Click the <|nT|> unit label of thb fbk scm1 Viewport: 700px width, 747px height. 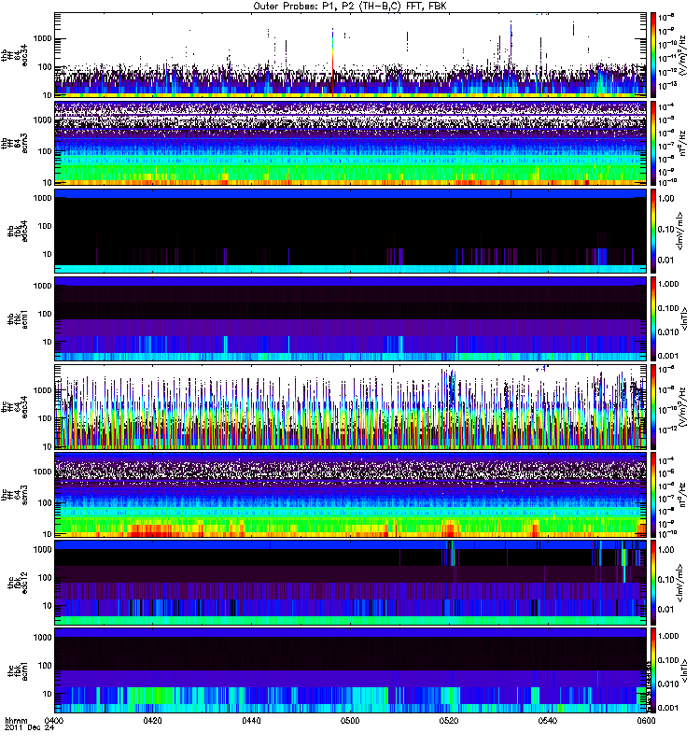pyautogui.click(x=685, y=318)
